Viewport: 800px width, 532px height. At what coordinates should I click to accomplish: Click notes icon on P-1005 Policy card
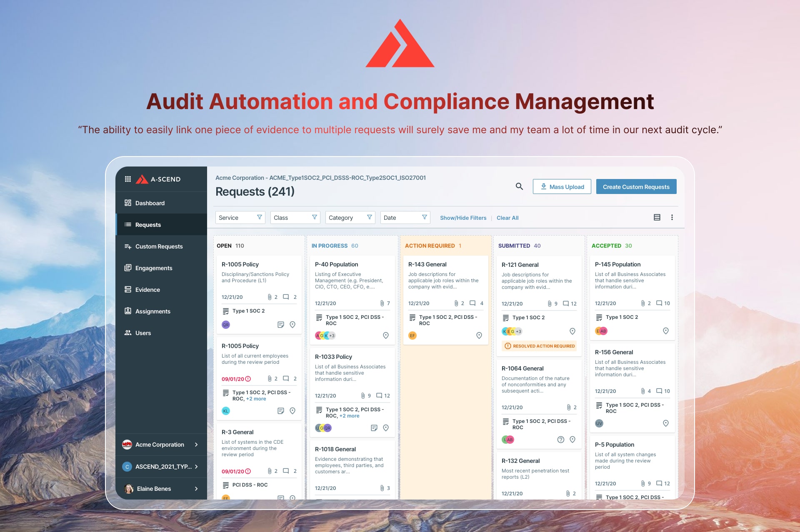[x=281, y=325]
